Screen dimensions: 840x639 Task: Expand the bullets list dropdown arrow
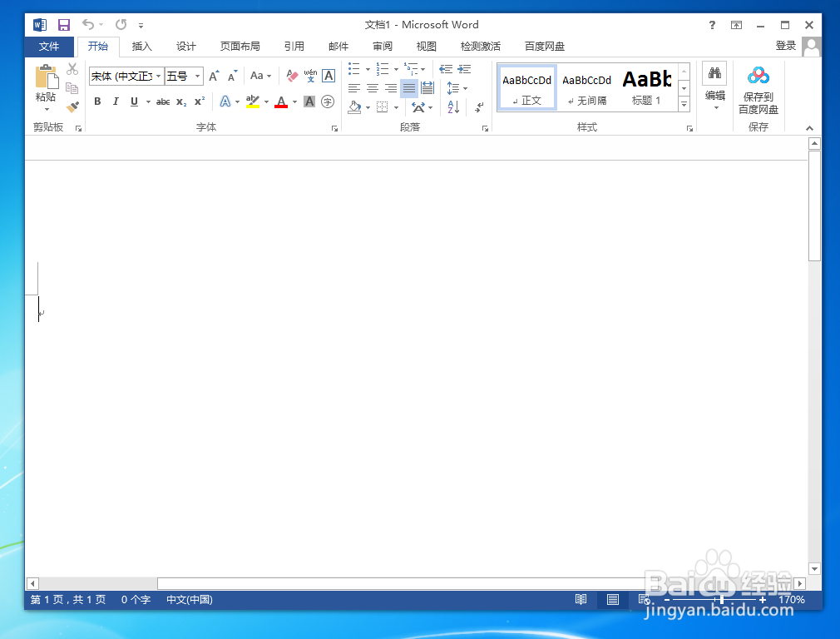tap(368, 69)
